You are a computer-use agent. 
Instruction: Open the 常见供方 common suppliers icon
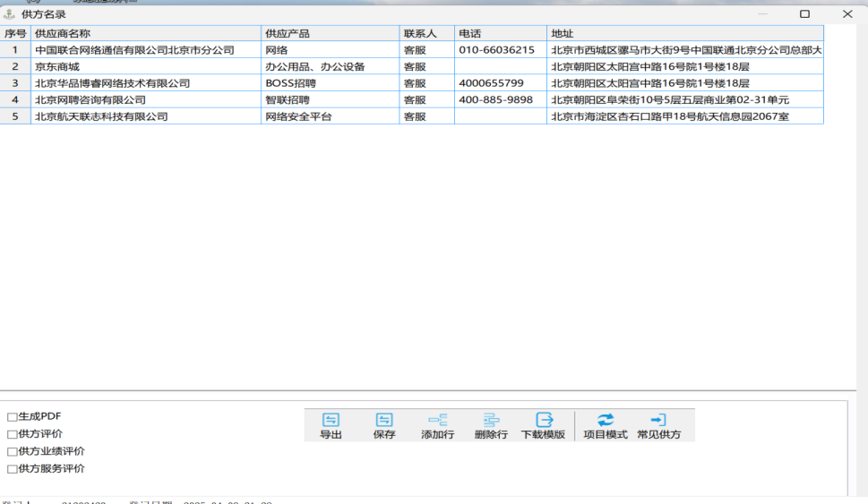pyautogui.click(x=658, y=420)
